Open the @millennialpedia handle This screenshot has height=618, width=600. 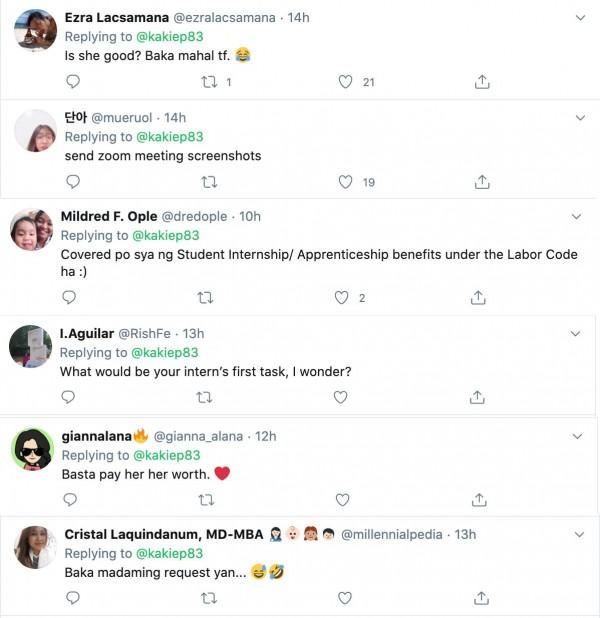pos(394,534)
